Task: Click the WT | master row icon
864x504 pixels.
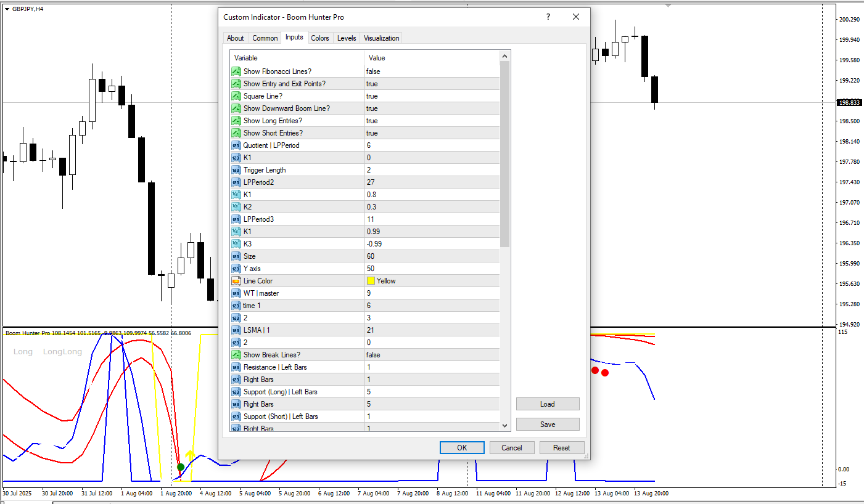Action: coord(236,293)
